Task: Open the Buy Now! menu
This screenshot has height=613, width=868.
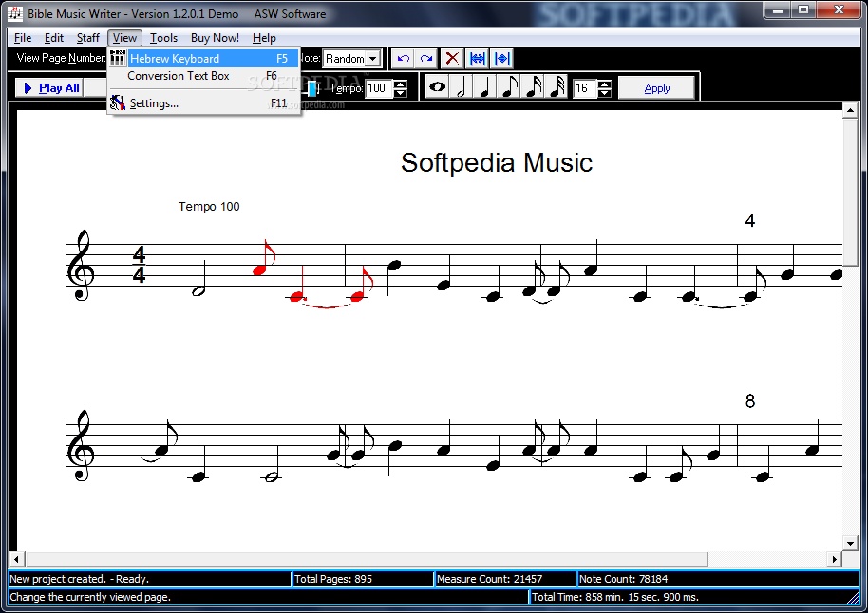Action: coord(215,38)
